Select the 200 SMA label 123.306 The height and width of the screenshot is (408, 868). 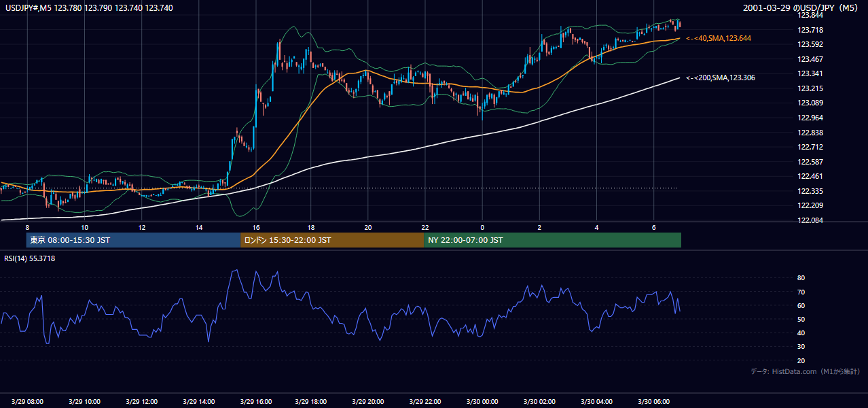pyautogui.click(x=720, y=78)
